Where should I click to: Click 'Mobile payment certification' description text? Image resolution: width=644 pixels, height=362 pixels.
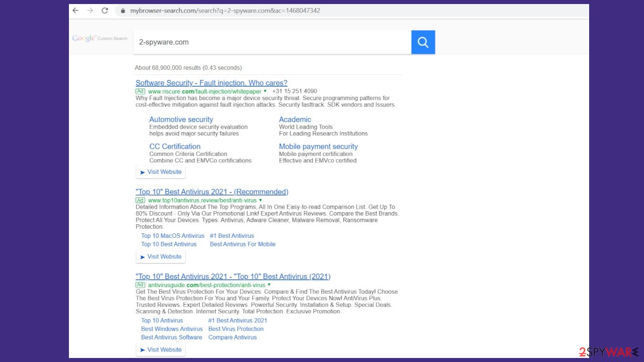[x=316, y=154]
